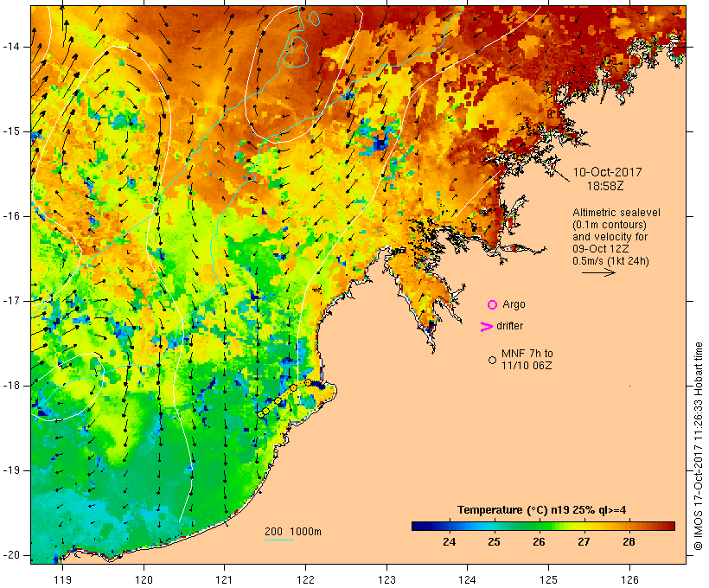The height and width of the screenshot is (588, 709).
Task: Click the 27 value on temperature scale
Action: [x=584, y=542]
